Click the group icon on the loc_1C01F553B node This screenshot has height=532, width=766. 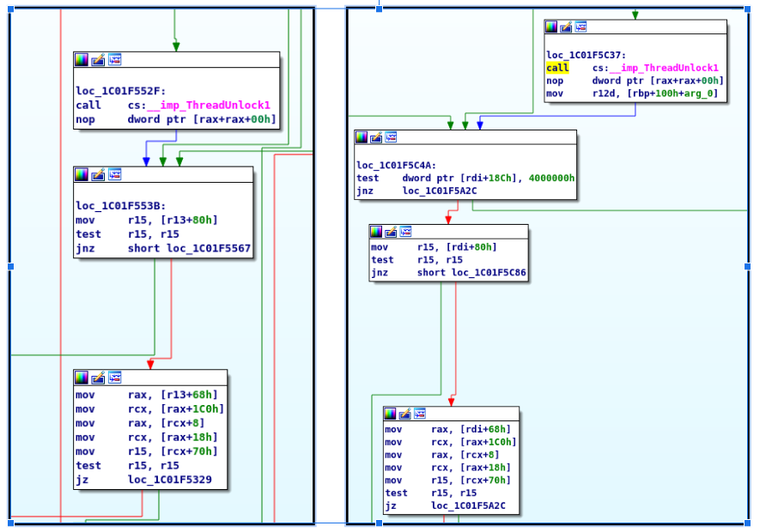pyautogui.click(x=114, y=174)
